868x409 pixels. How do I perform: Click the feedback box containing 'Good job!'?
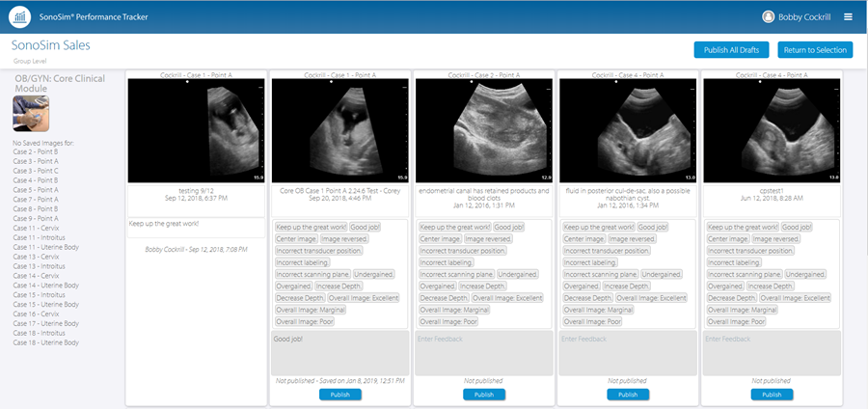(x=339, y=353)
